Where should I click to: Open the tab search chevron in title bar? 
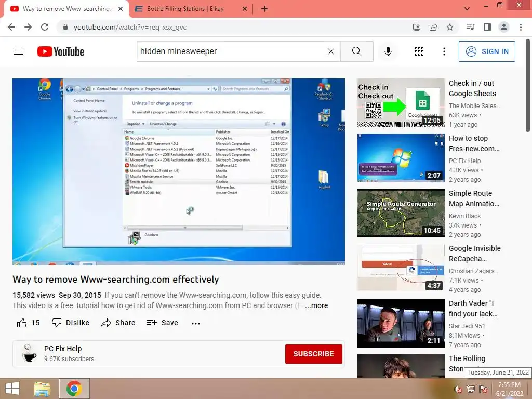467,9
